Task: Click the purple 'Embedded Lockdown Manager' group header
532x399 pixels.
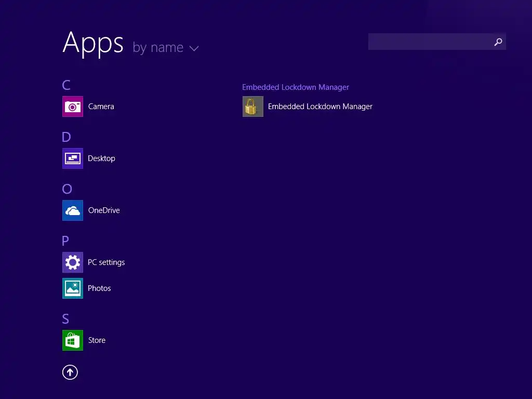Action: click(x=296, y=87)
